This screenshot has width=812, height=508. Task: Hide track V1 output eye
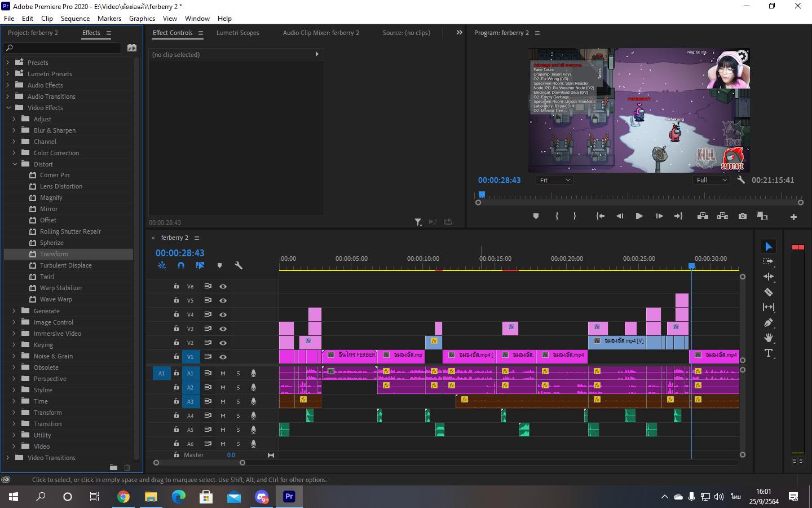point(223,357)
